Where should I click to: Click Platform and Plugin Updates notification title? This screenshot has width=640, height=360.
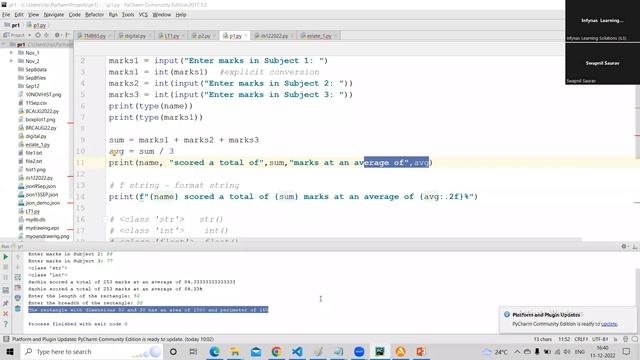coord(546,315)
